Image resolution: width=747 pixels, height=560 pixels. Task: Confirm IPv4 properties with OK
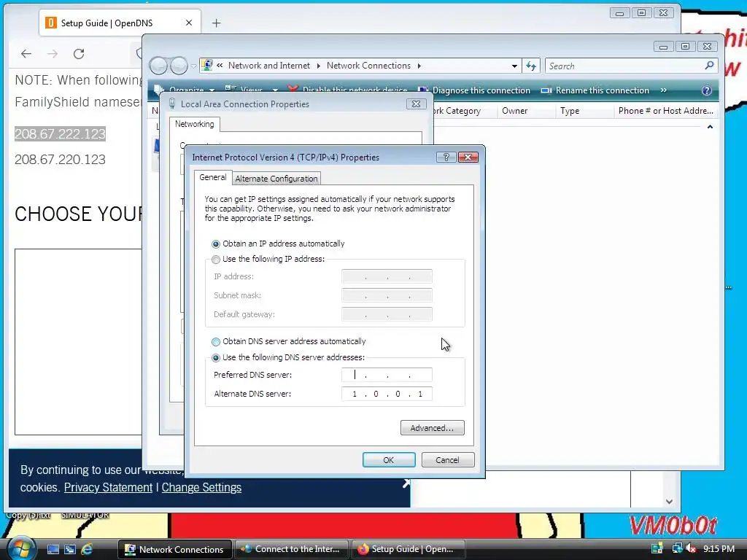coord(389,460)
